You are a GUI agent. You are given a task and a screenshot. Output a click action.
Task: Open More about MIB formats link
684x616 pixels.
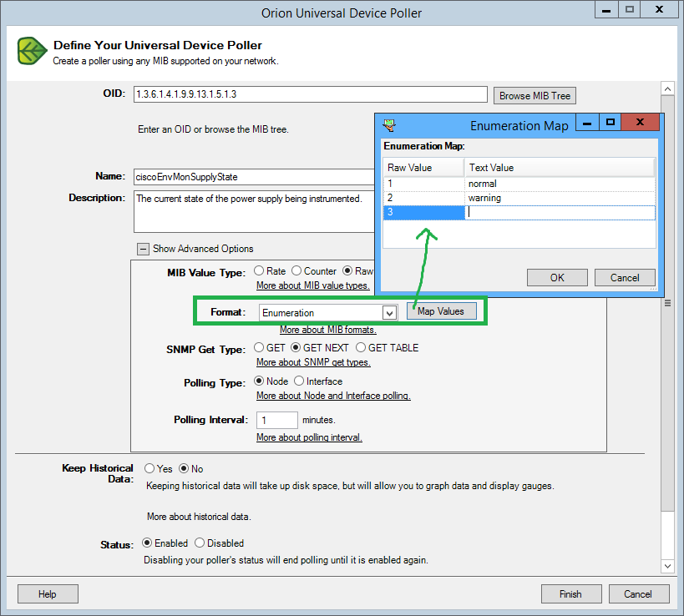coord(328,330)
